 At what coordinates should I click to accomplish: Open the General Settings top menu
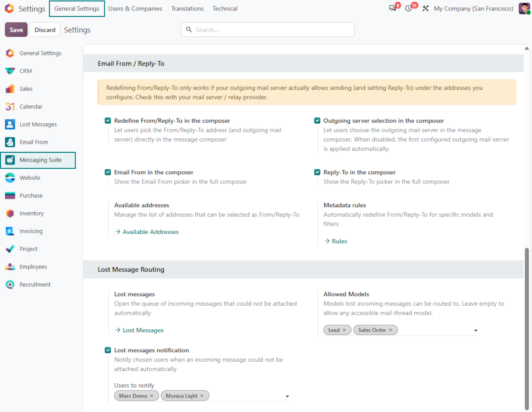77,8
